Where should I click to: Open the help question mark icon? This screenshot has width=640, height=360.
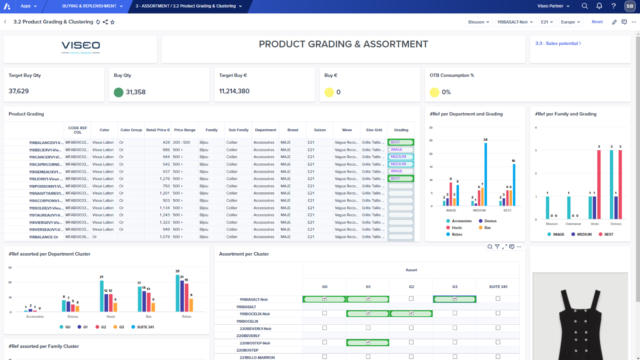point(613,6)
